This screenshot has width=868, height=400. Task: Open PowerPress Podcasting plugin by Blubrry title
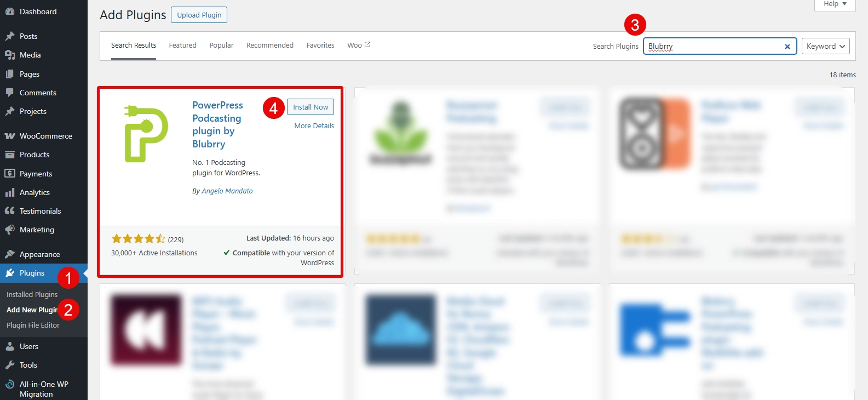point(218,124)
